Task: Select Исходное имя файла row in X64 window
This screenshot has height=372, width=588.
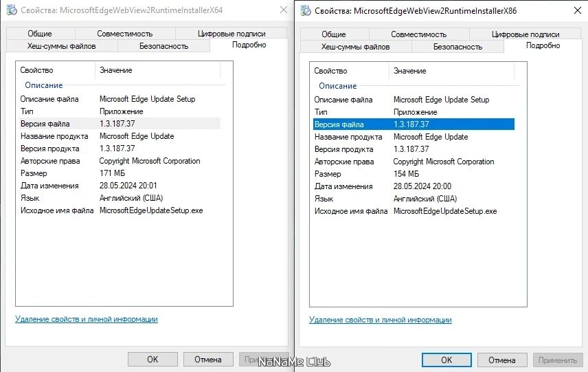Action: pyautogui.click(x=120, y=210)
